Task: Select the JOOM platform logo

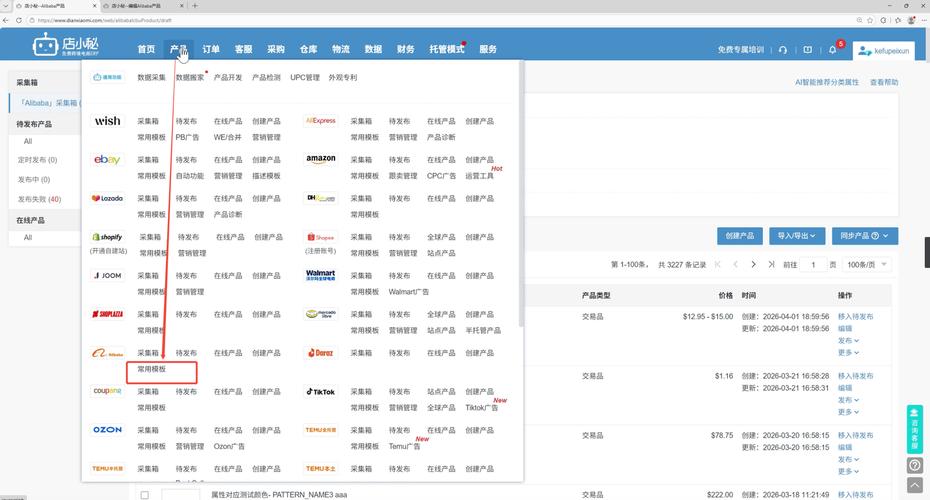Action: point(107,275)
